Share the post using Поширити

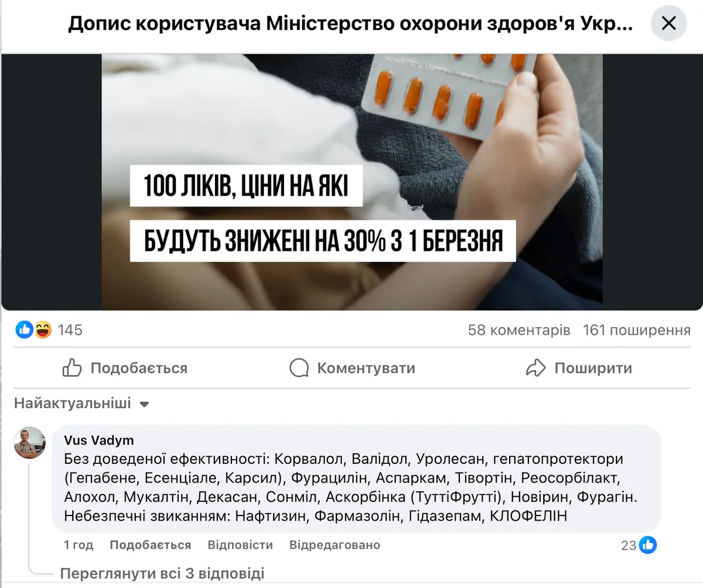[579, 368]
